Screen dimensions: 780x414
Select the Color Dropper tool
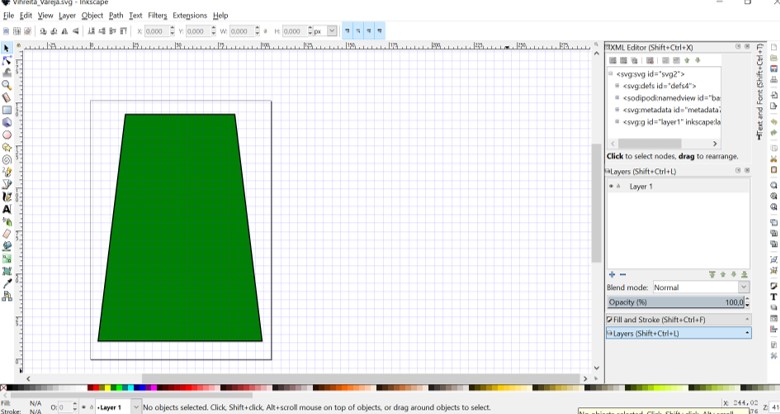(6, 284)
